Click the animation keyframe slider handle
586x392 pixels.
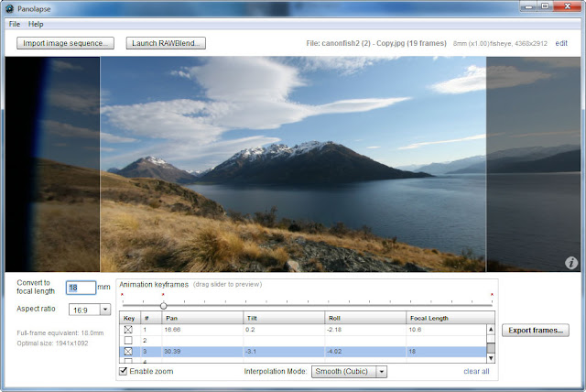[163, 306]
